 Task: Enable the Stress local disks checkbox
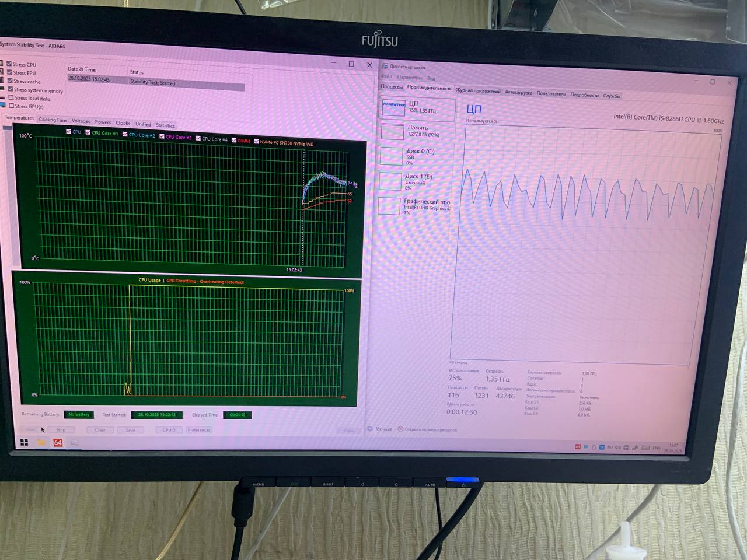(11, 97)
